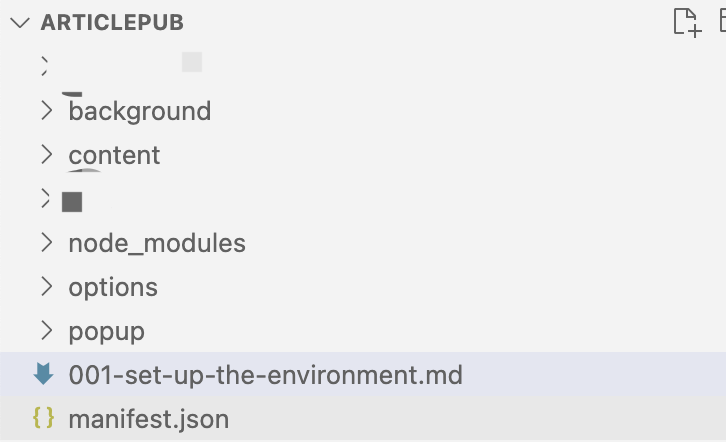
Task: Click the JSON curly braces icon
Action: [x=44, y=418]
